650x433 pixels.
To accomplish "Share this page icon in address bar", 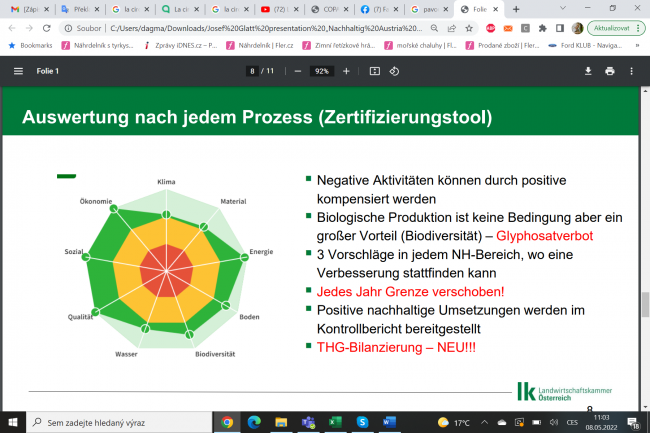I will tap(451, 28).
